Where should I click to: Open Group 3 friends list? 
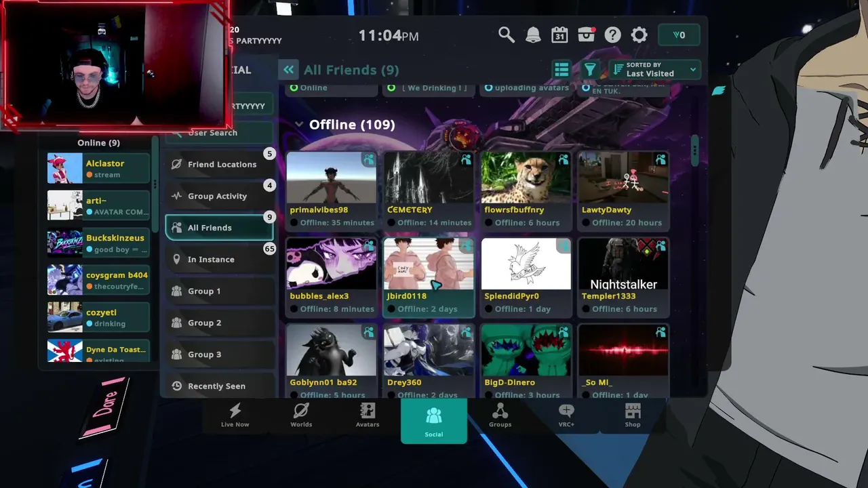[x=220, y=354]
